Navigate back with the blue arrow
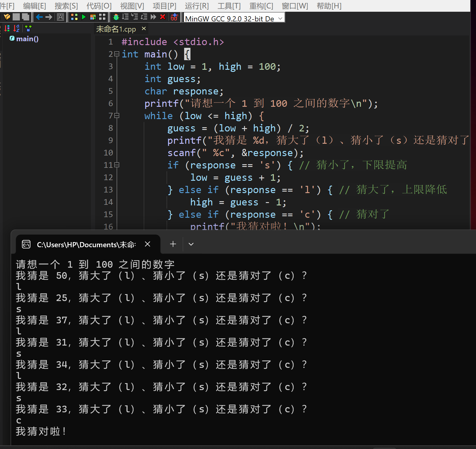476x449 pixels. 39,17
